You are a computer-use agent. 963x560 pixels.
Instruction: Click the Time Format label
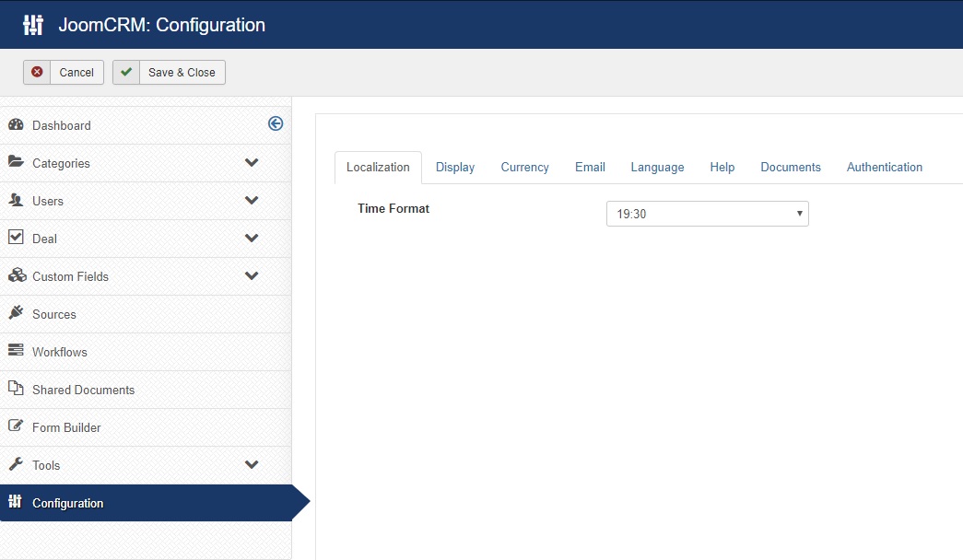(393, 209)
